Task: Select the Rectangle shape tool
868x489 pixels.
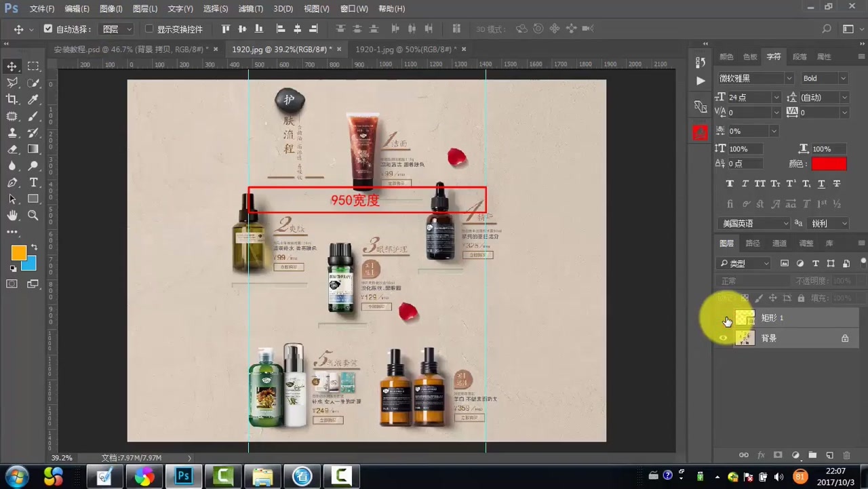Action: [x=33, y=199]
